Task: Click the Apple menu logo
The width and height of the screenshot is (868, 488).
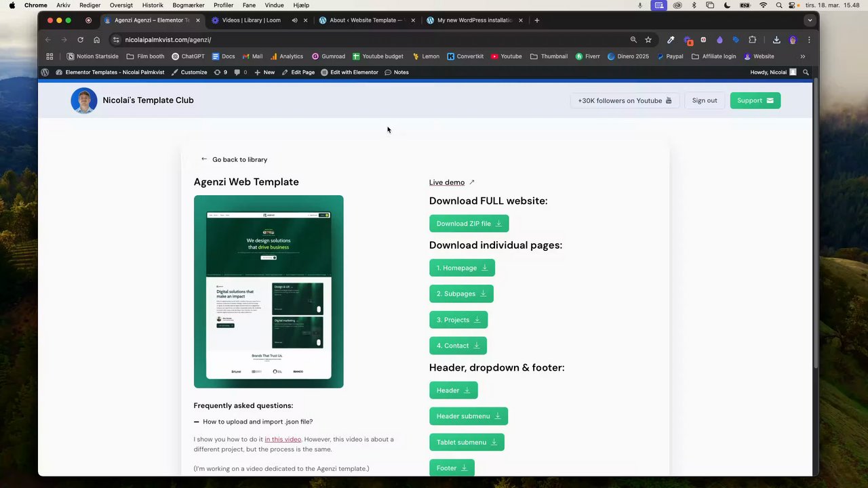Action: click(12, 5)
